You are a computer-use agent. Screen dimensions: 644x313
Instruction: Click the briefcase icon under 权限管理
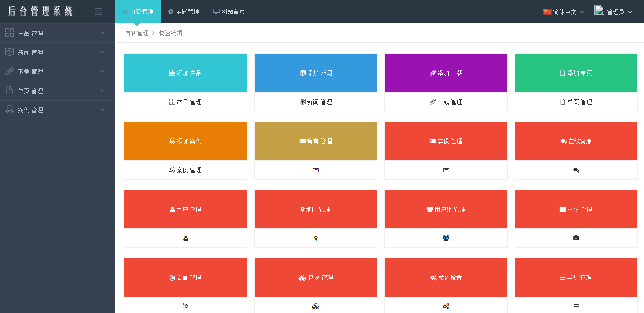pos(576,238)
